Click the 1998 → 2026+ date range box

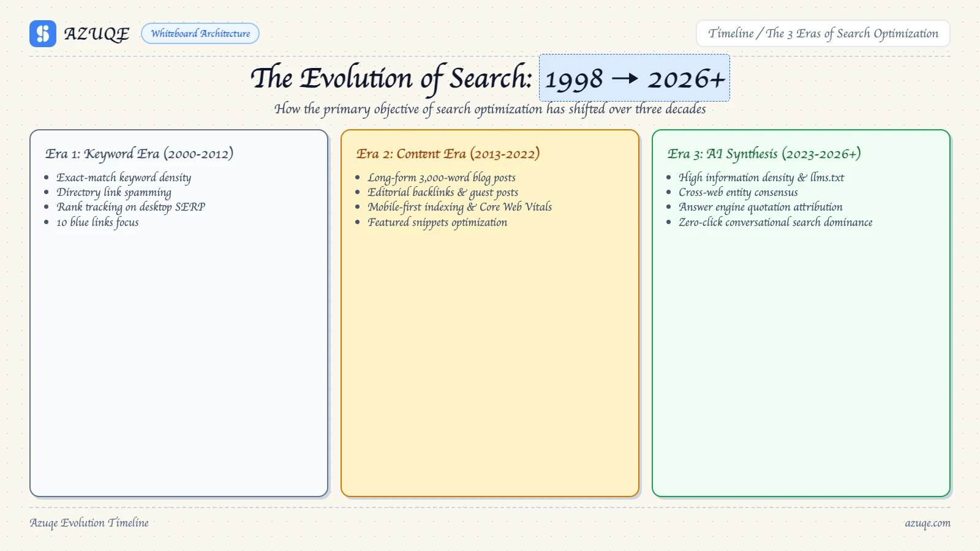(635, 78)
